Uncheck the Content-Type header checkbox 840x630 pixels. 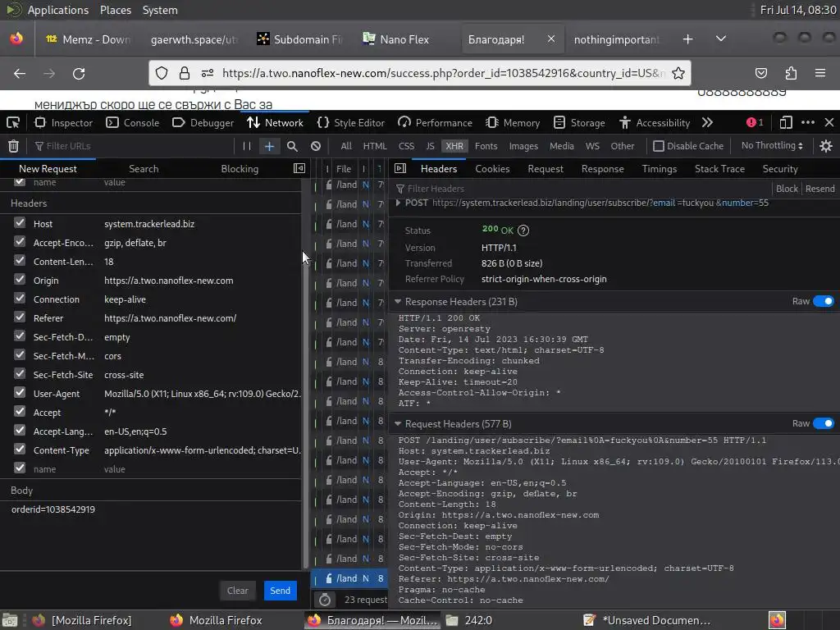(x=20, y=449)
